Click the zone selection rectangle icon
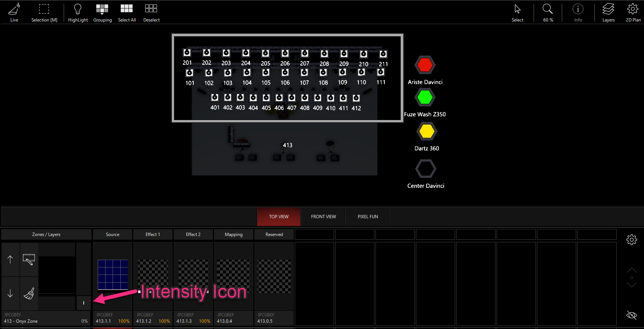This screenshot has height=329, width=644. point(29,259)
